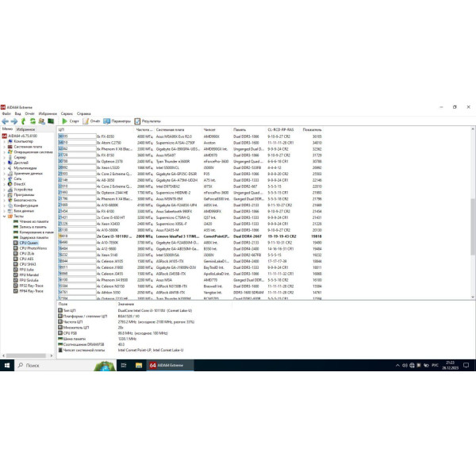Click the Back arrow toolbar icon
Image resolution: width=476 pixels, height=476 pixels.
point(6,121)
